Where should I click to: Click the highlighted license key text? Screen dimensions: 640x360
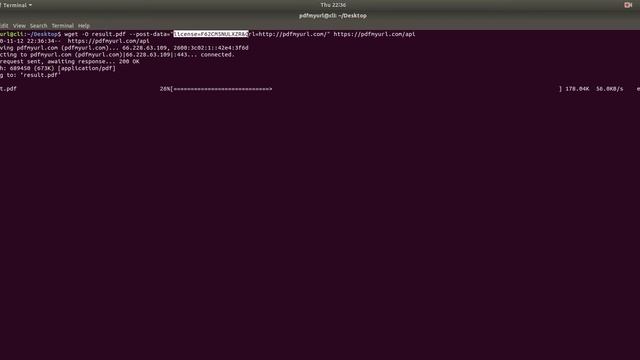click(x=211, y=34)
